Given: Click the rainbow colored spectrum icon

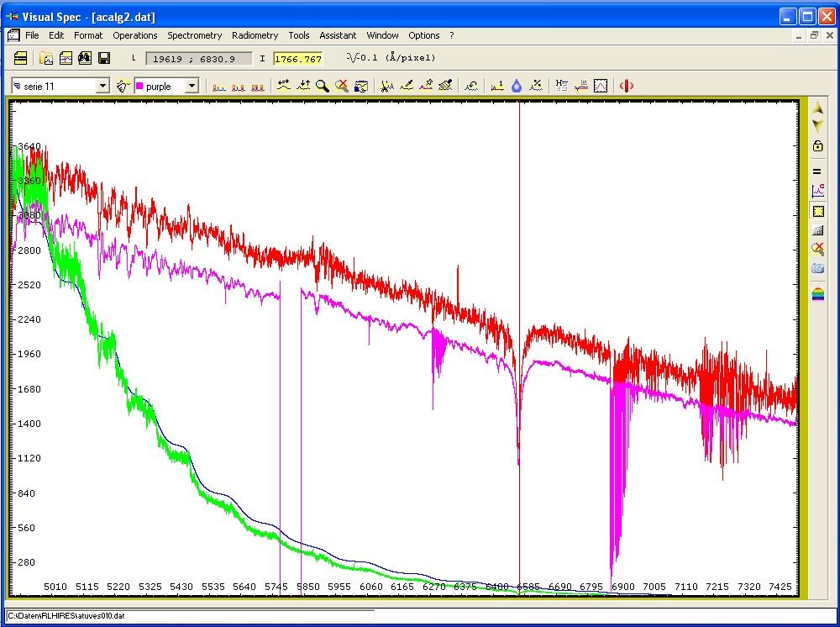Looking at the screenshot, I should tap(817, 294).
